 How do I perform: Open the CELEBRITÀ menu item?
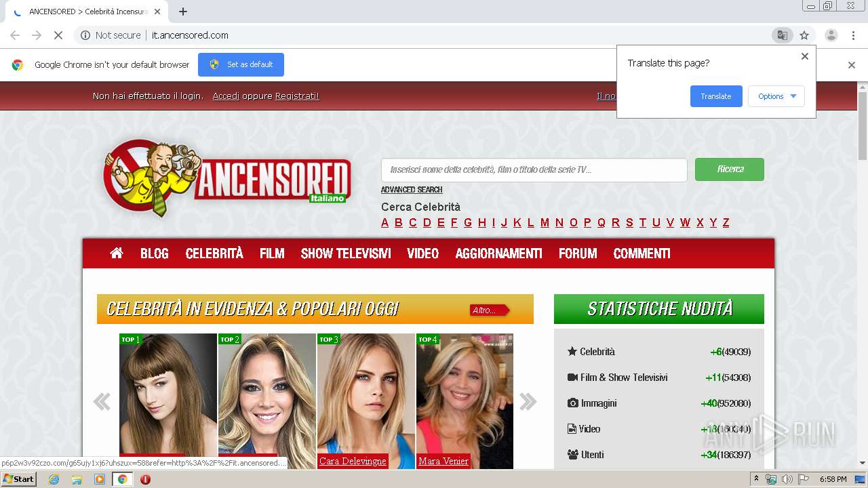point(214,253)
